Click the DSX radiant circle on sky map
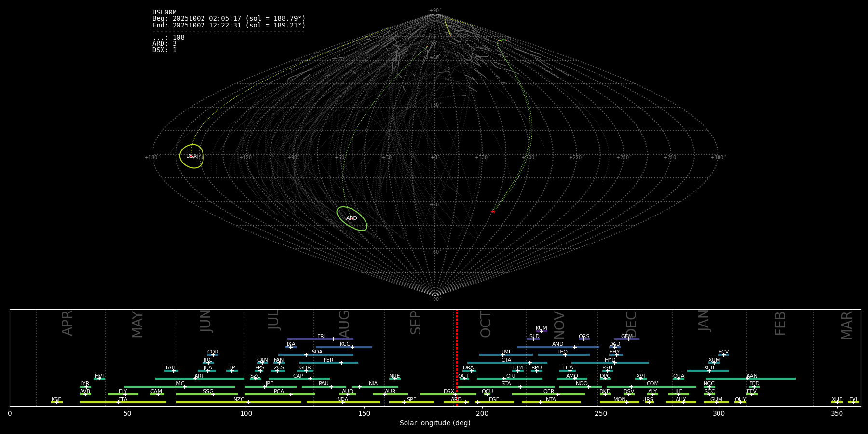This screenshot has width=868, height=434. 191,156
